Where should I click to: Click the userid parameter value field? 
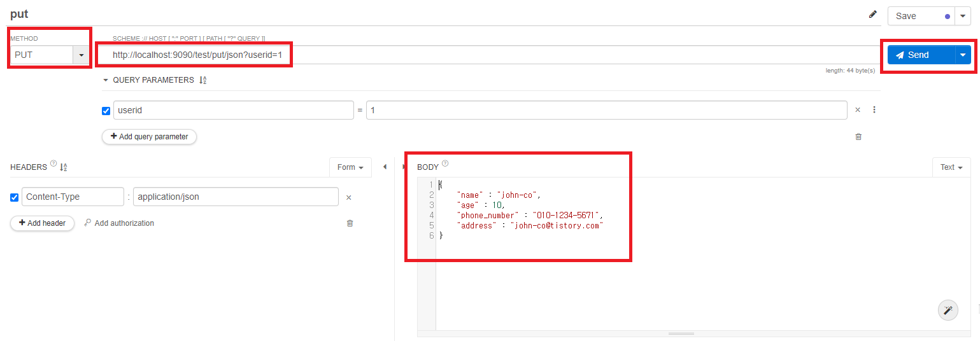[607, 110]
